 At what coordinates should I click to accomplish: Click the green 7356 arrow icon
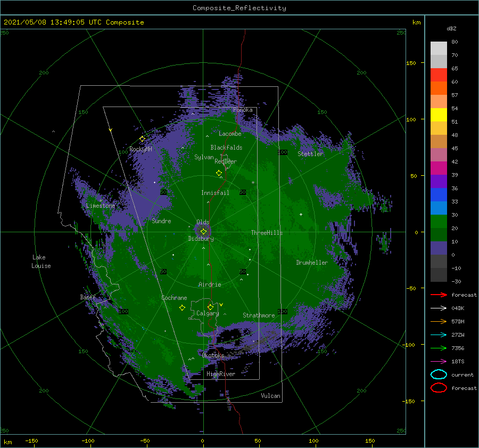[x=439, y=348]
